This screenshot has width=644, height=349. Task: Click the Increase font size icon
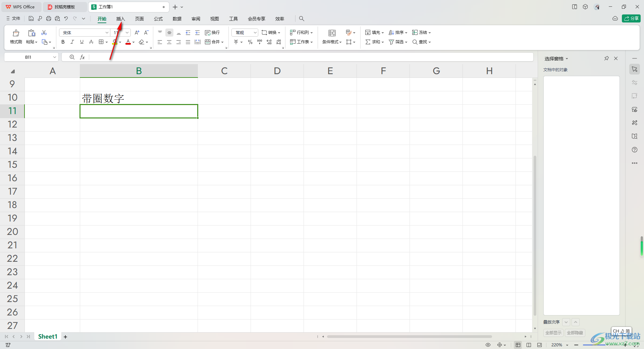[x=137, y=33]
